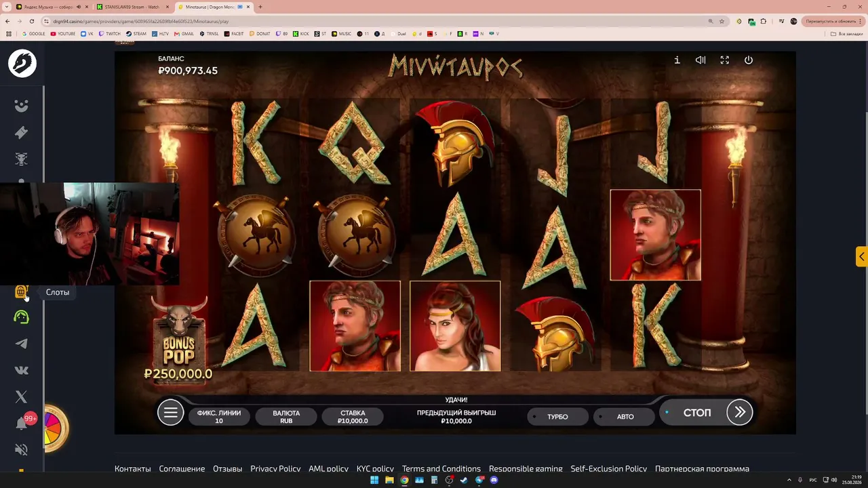Click the power exit icon in game
This screenshot has height=488, width=868.
tap(749, 60)
